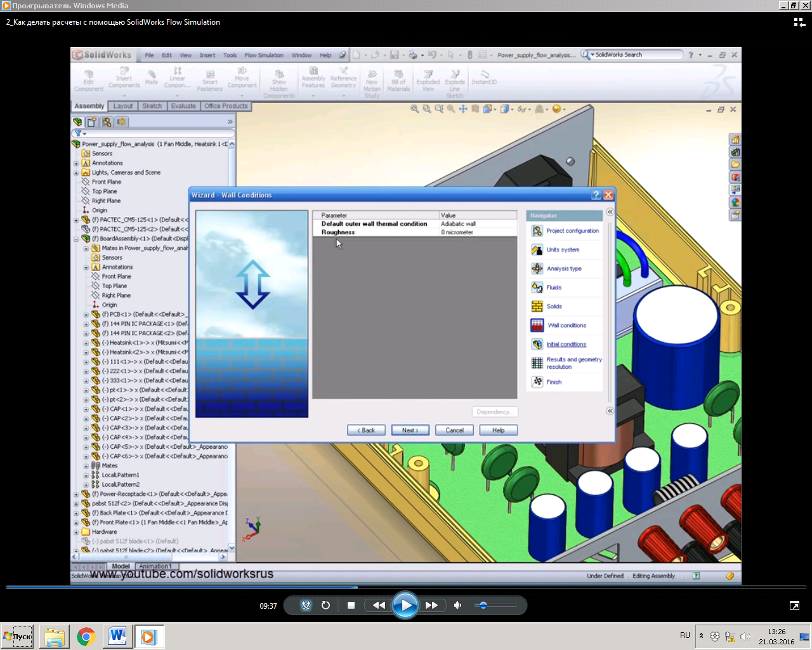
Task: Collapse the navigator panel top chevron
Action: [x=610, y=212]
